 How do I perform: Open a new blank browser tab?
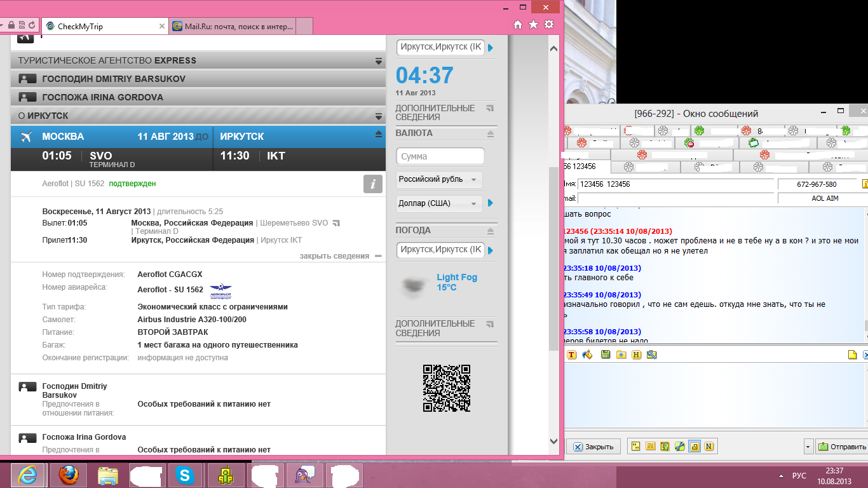click(x=305, y=27)
